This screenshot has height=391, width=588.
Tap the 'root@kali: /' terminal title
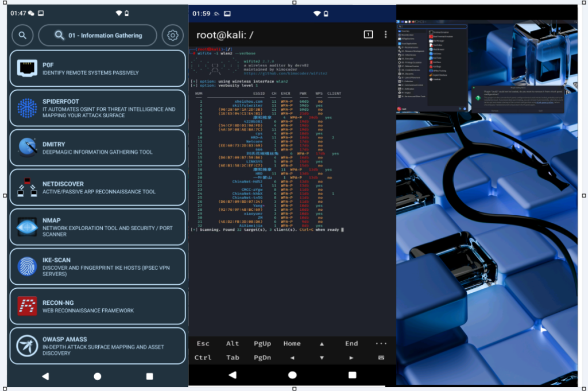pyautogui.click(x=225, y=35)
